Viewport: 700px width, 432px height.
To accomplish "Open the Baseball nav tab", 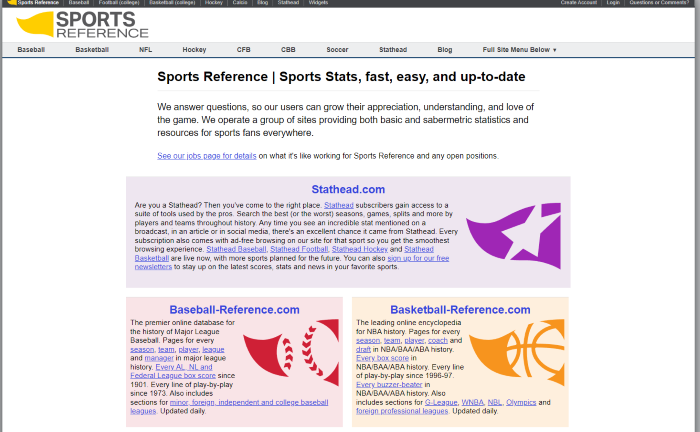I will 31,49.
